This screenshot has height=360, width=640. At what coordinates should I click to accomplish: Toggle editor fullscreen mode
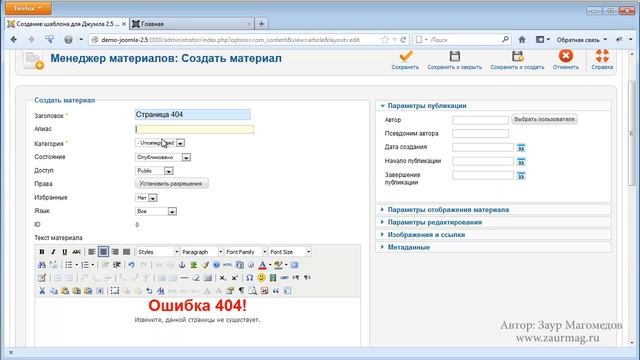pos(294,265)
